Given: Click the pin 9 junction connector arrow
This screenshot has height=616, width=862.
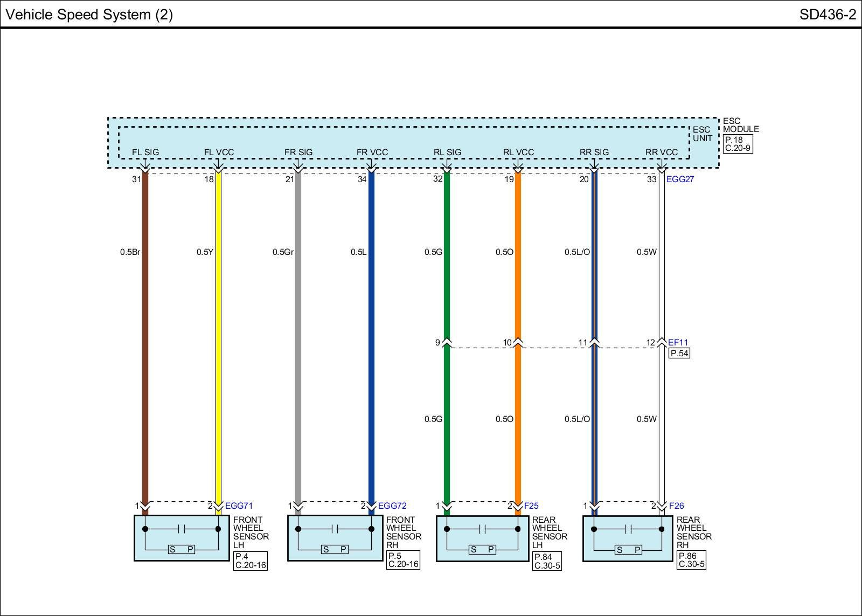Looking at the screenshot, I should pos(447,342).
